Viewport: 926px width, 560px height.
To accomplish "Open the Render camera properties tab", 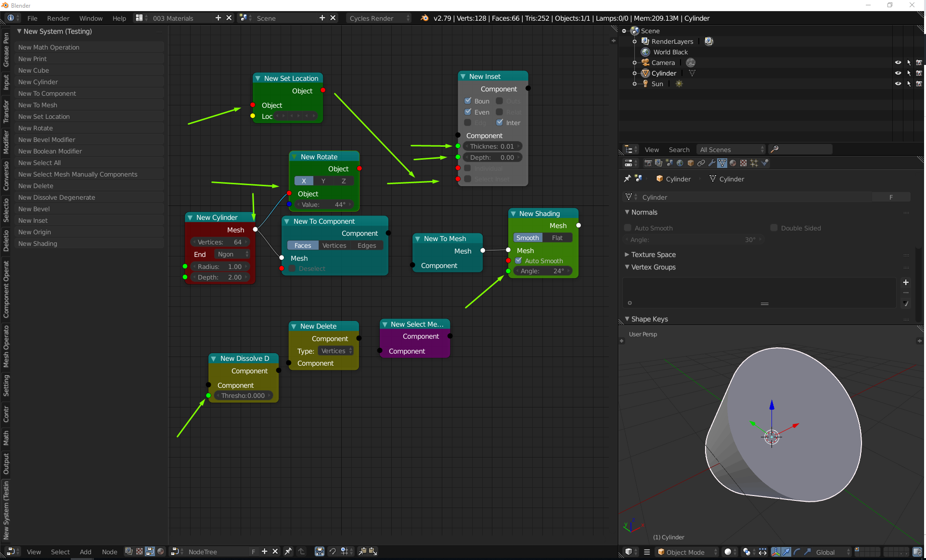I will click(x=648, y=163).
